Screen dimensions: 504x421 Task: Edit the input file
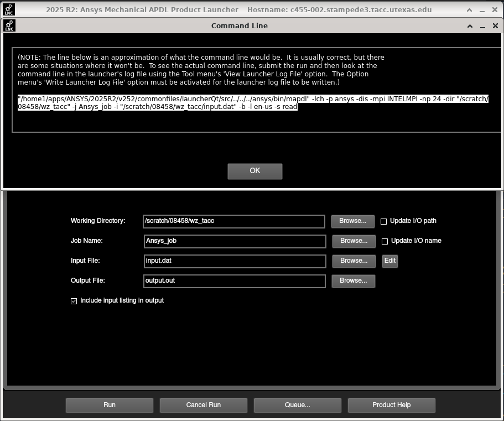[390, 261]
